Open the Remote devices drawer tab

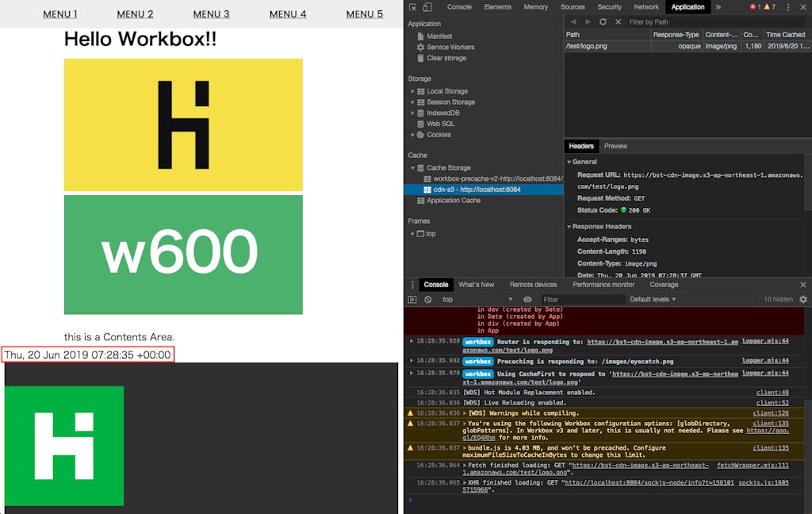click(533, 285)
